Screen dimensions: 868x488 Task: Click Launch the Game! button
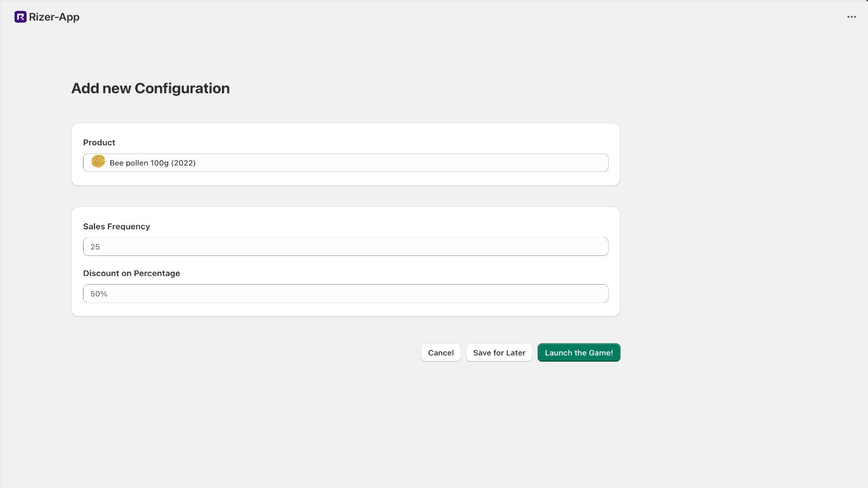tap(579, 352)
